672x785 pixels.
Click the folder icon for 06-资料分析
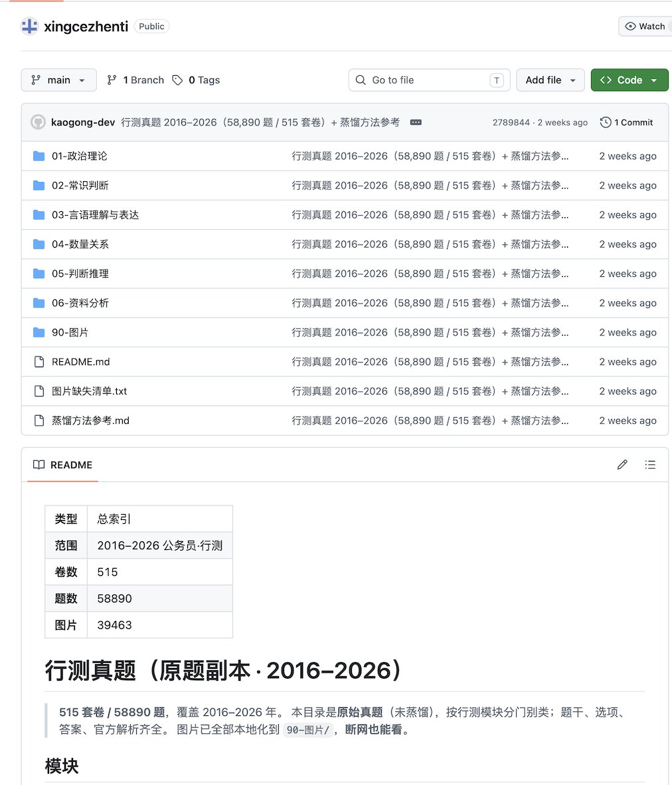(39, 304)
